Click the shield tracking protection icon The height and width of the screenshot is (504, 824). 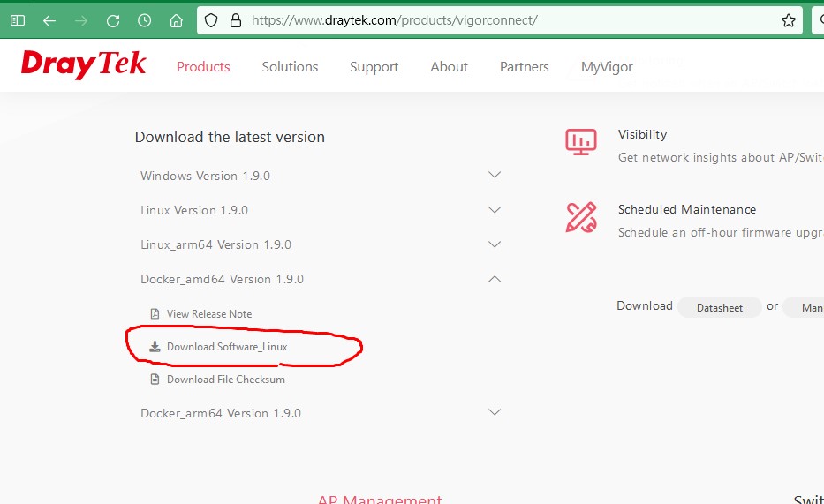tap(211, 20)
